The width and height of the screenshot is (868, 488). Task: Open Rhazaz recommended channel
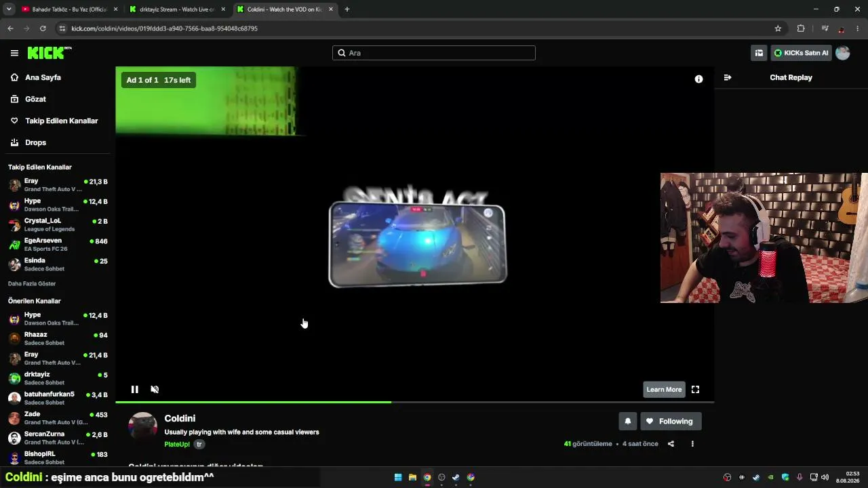click(x=58, y=338)
